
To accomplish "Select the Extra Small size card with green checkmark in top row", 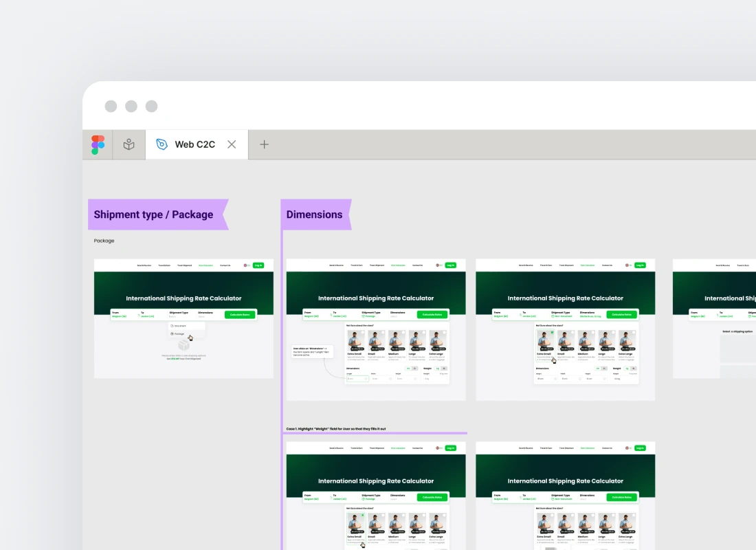I will coord(546,344).
